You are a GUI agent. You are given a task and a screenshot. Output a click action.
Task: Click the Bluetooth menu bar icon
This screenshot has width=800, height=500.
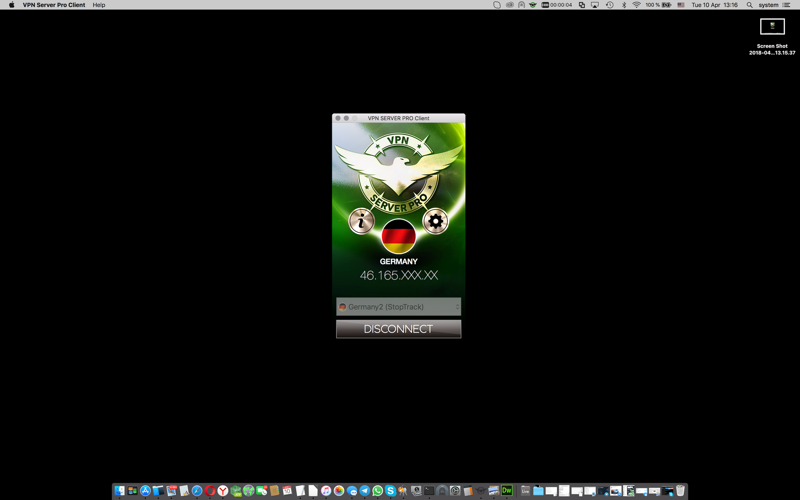(624, 5)
